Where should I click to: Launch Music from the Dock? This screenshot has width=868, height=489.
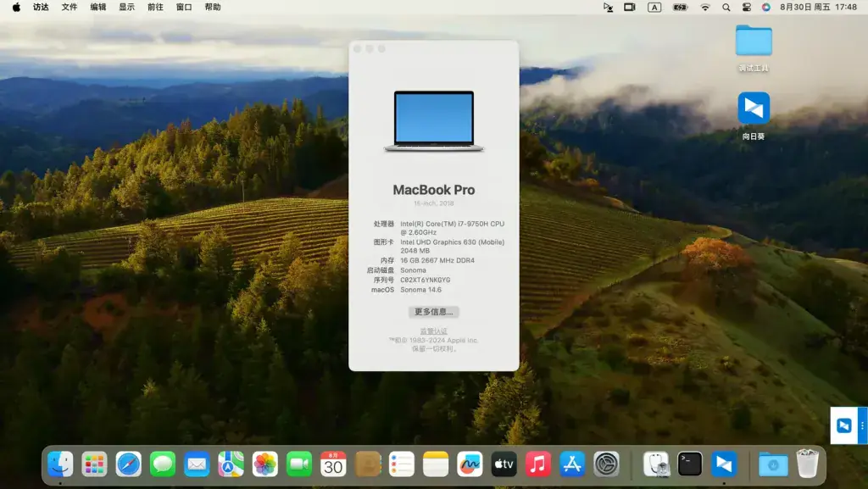pos(538,464)
